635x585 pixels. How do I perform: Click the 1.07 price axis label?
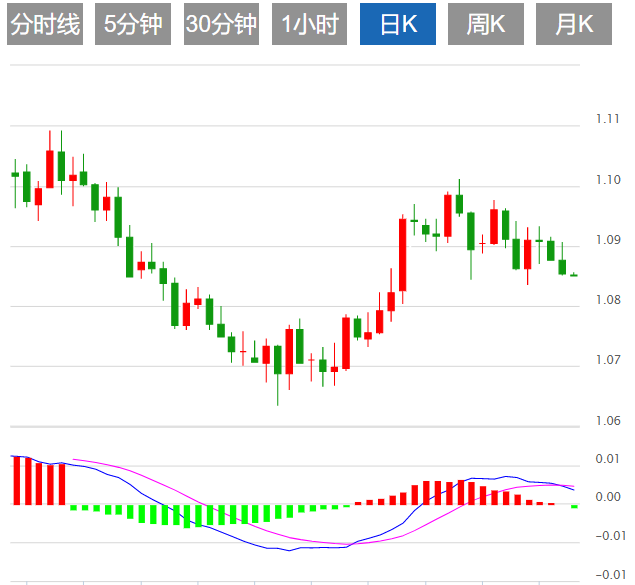click(x=607, y=360)
